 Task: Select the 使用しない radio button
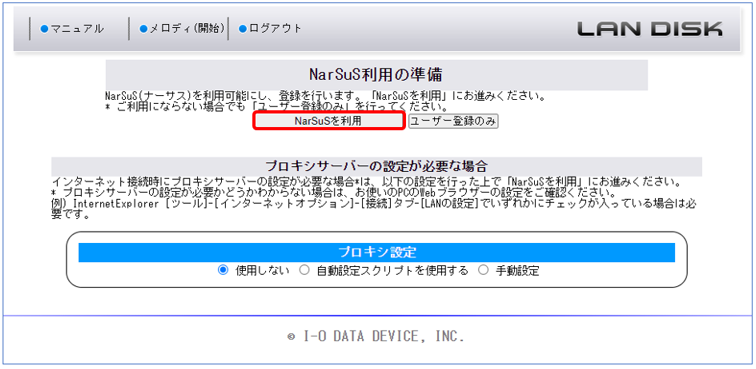point(223,271)
